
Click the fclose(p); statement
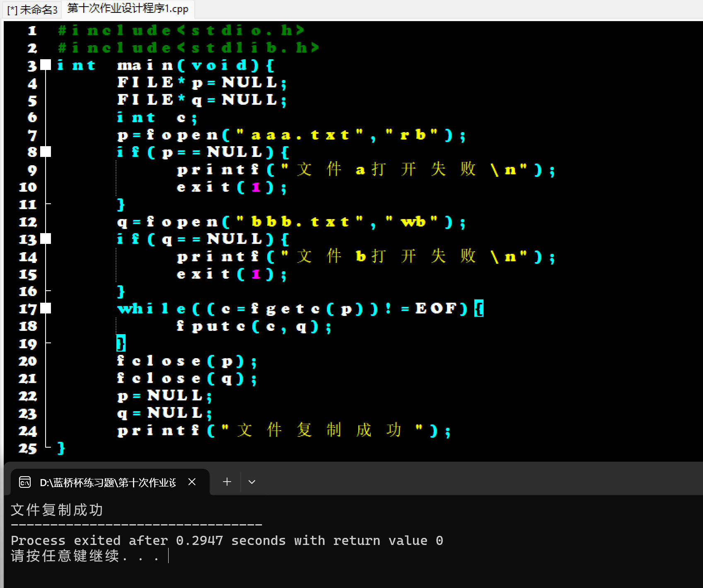(187, 361)
